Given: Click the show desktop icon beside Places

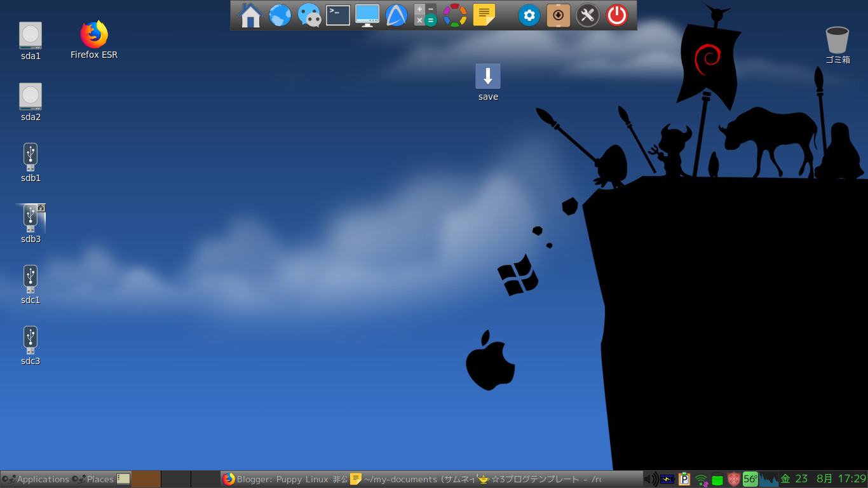Looking at the screenshot, I should pos(123,479).
